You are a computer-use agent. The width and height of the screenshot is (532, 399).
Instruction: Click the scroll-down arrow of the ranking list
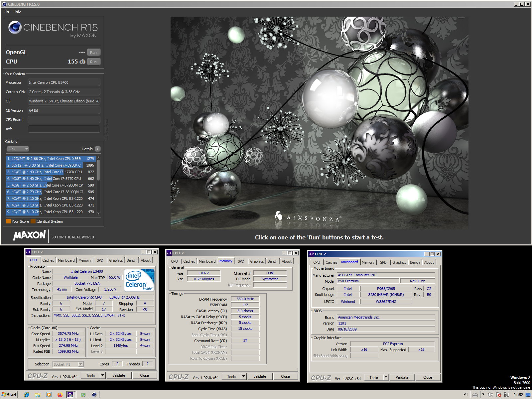point(98,213)
